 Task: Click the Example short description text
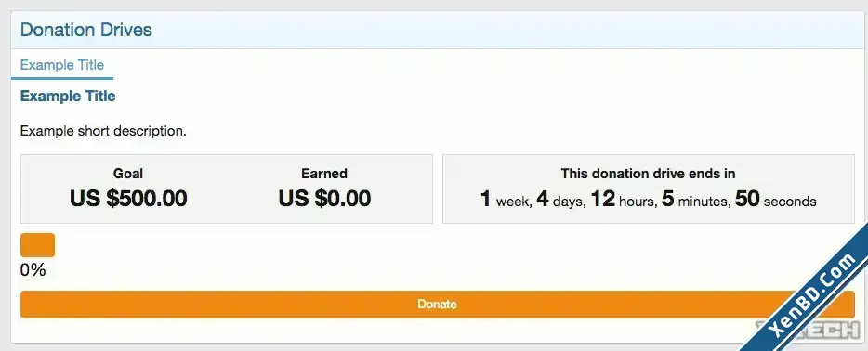pos(103,132)
